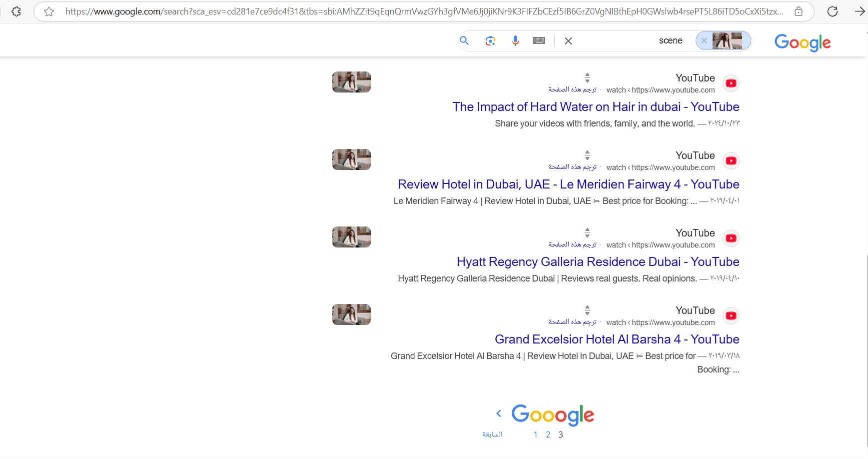Open "Review Hotel in Dubai, UAE - Le Meridien Fairway 4" link
Image resolution: width=868 pixels, height=459 pixels.
[568, 184]
